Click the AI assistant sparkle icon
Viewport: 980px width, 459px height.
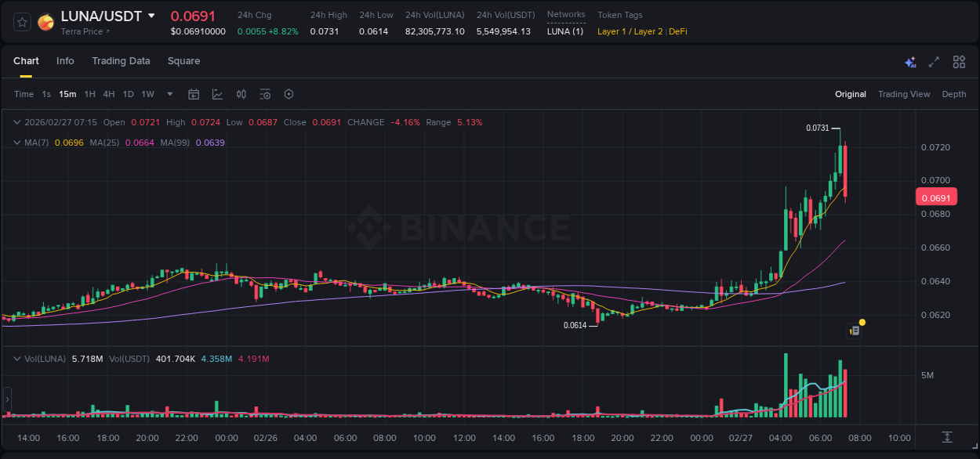[x=909, y=61]
